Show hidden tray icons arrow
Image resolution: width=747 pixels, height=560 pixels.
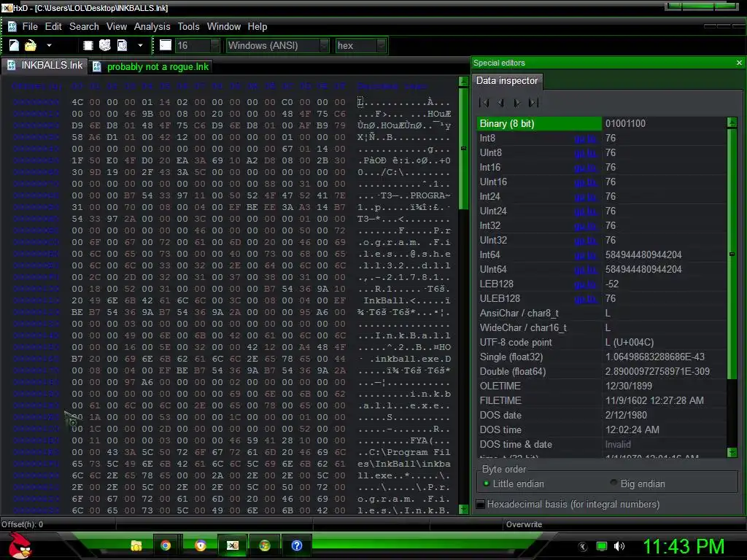(x=583, y=546)
